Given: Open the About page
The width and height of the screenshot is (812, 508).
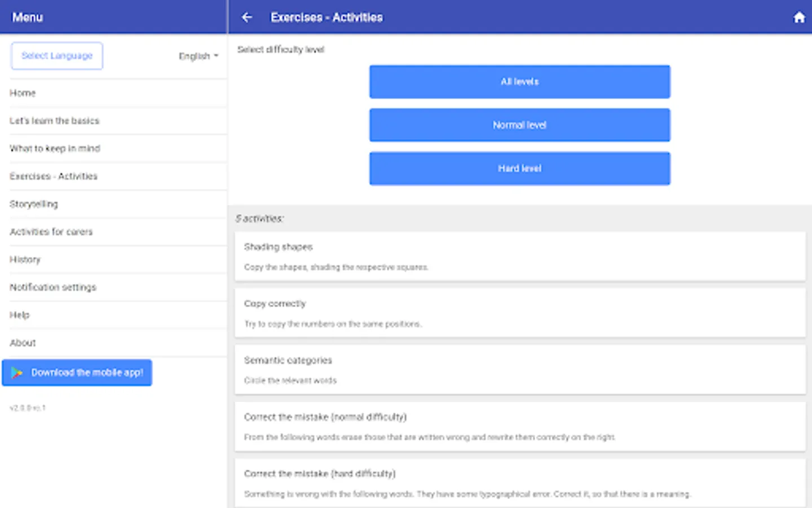Looking at the screenshot, I should pos(23,343).
